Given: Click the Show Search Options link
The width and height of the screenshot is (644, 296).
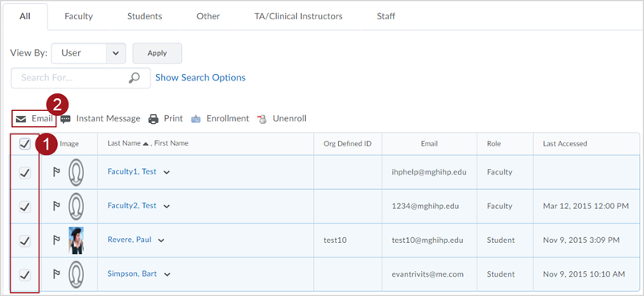Looking at the screenshot, I should (200, 77).
